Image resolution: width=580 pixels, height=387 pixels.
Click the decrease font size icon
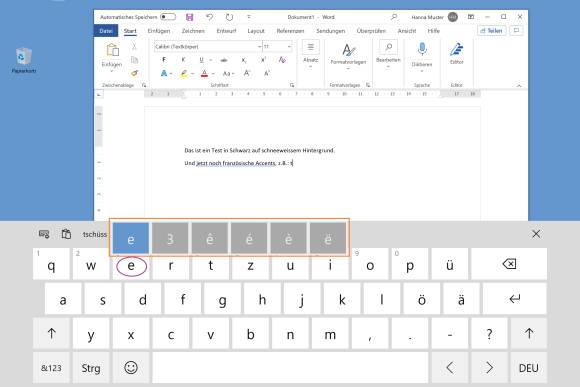coord(267,73)
